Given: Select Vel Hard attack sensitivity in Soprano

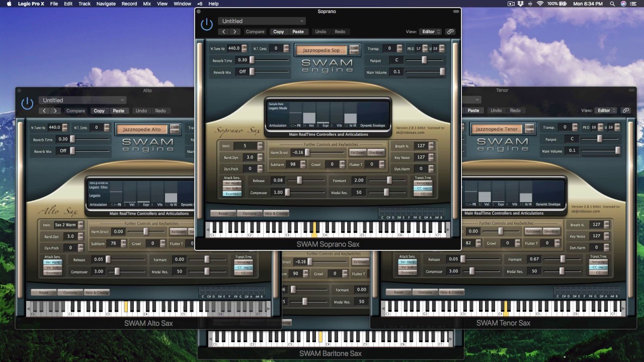Looking at the screenshot, I should (x=232, y=183).
